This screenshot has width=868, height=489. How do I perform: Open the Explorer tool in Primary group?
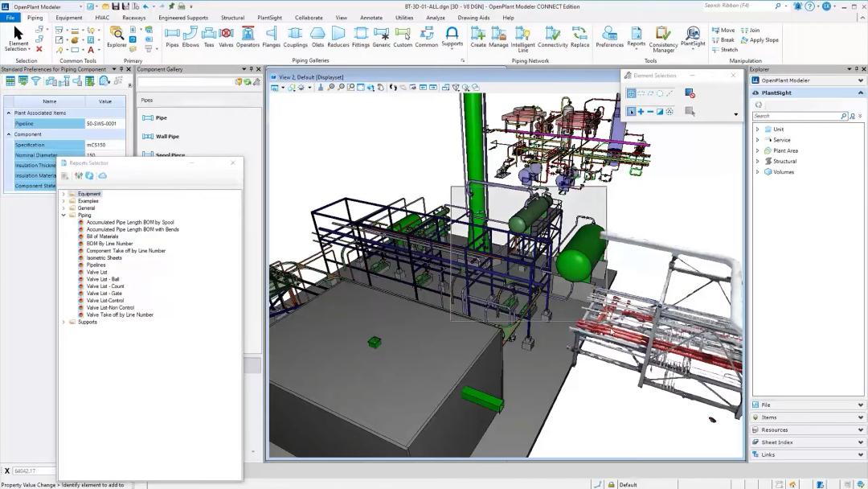pyautogui.click(x=117, y=37)
